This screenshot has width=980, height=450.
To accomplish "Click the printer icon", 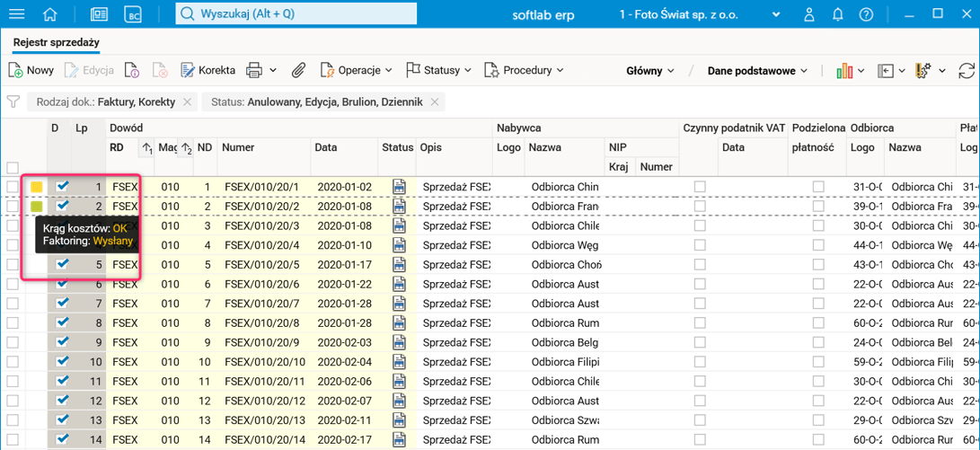I will click(253, 70).
